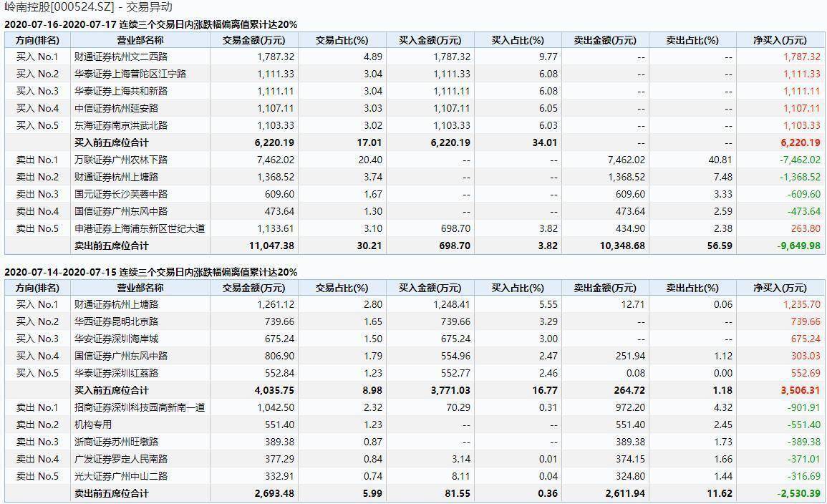The image size is (827, 504).
Task: Click trade ratio total 30.21
Action: click(x=369, y=246)
